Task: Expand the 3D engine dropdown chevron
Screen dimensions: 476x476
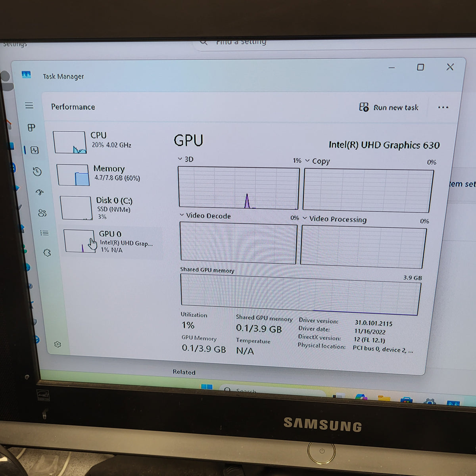Action: pos(180,159)
